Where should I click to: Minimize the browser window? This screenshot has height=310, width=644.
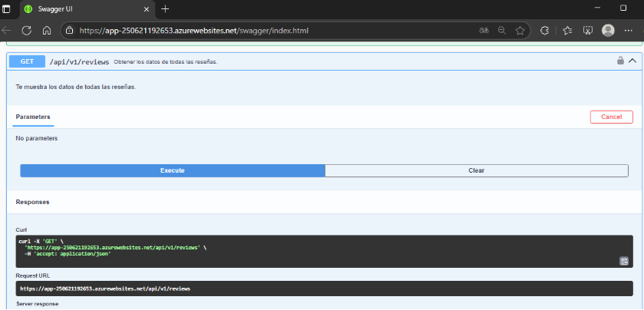click(x=599, y=8)
